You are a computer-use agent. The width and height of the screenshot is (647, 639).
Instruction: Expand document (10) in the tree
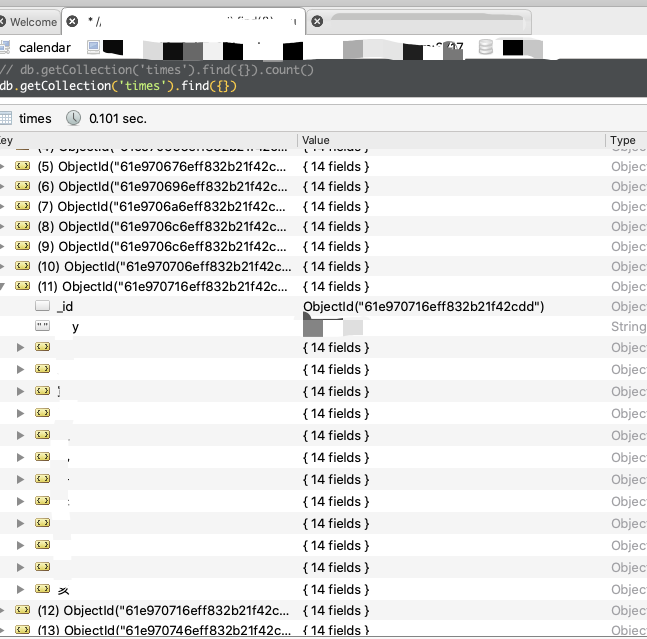pyautogui.click(x=3, y=266)
